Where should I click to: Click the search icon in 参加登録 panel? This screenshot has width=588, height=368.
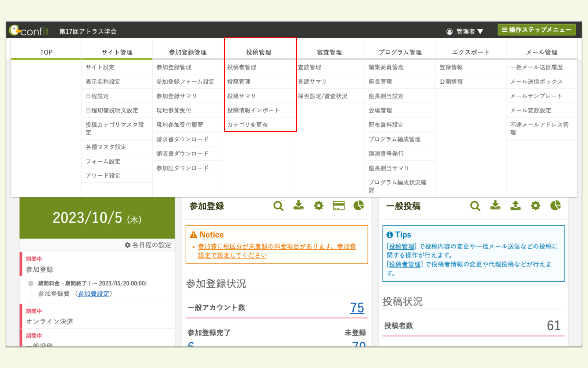point(278,206)
